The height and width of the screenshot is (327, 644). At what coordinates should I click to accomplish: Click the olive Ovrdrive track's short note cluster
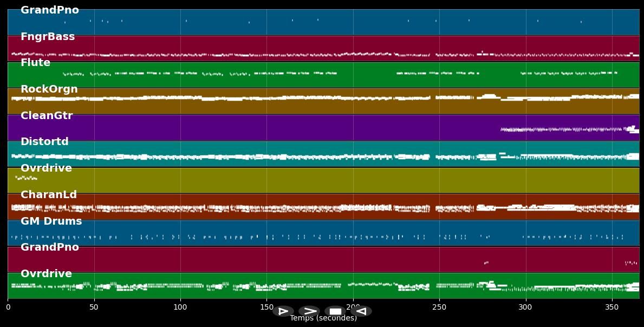point(26,178)
